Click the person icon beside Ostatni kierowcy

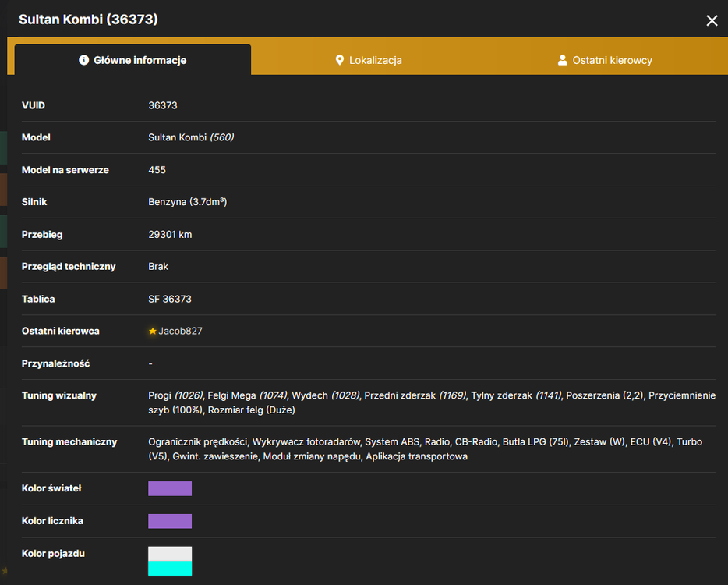point(562,60)
